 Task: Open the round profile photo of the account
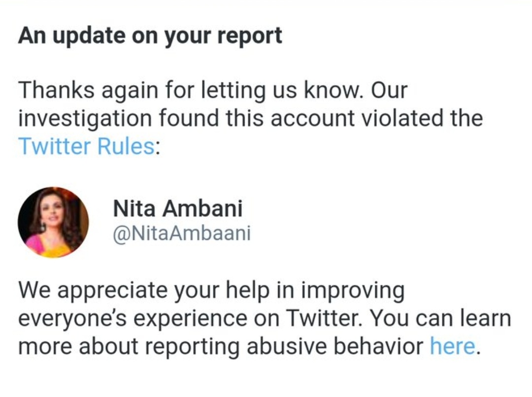coord(53,222)
